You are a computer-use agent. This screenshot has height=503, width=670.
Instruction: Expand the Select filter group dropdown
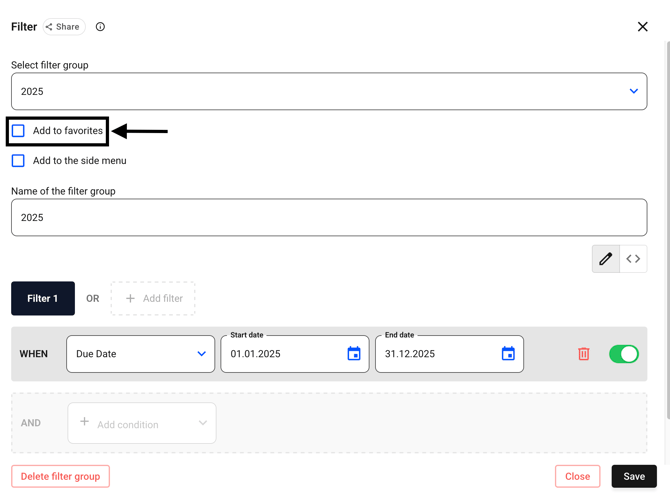[x=633, y=91]
